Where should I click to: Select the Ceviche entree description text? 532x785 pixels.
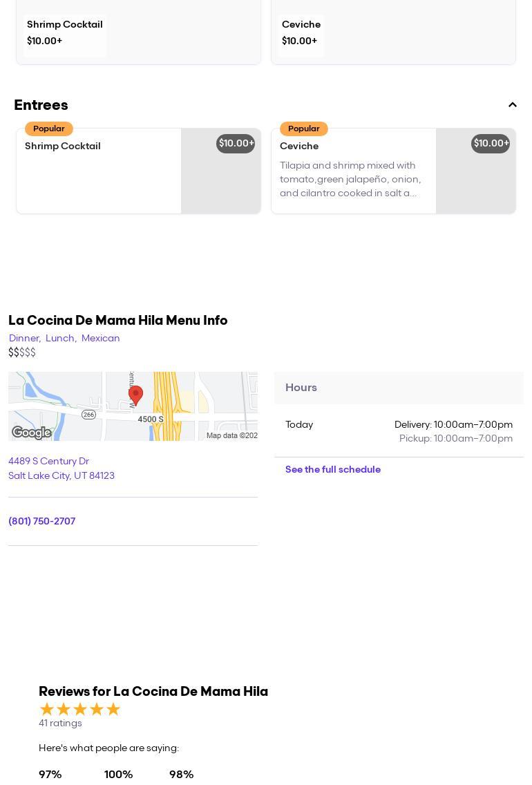pyautogui.click(x=350, y=180)
